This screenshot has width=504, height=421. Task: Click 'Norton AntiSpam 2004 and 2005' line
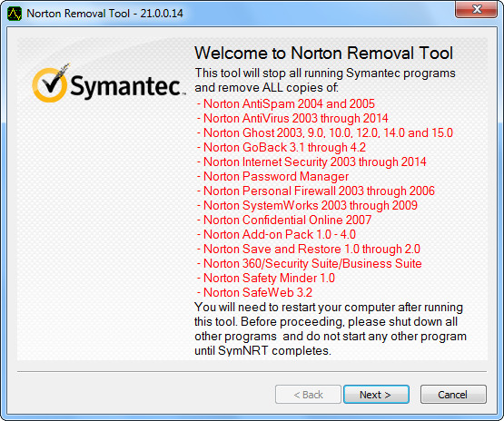point(286,104)
